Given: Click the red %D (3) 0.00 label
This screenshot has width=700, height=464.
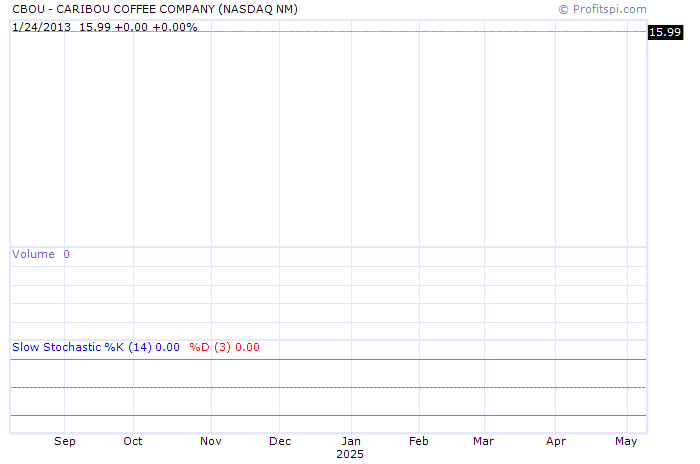Looking at the screenshot, I should (x=224, y=347).
